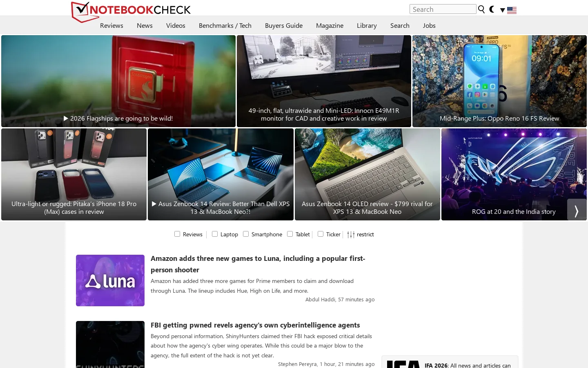This screenshot has height=368, width=588.
Task: Click the US flag language icon
Action: (x=512, y=10)
